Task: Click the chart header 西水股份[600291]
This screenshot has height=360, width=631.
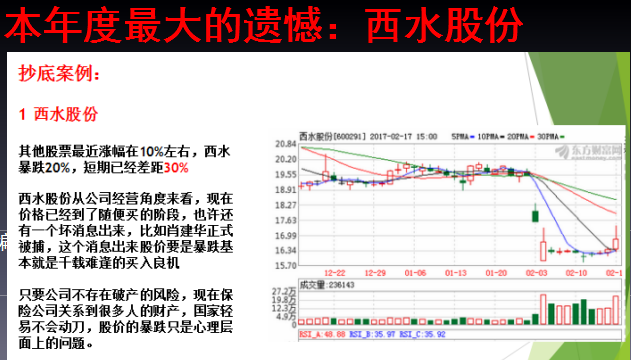Action: (x=332, y=137)
